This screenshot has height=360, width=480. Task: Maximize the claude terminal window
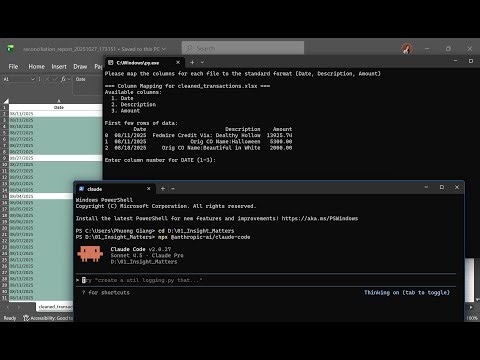pyautogui.click(x=442, y=187)
